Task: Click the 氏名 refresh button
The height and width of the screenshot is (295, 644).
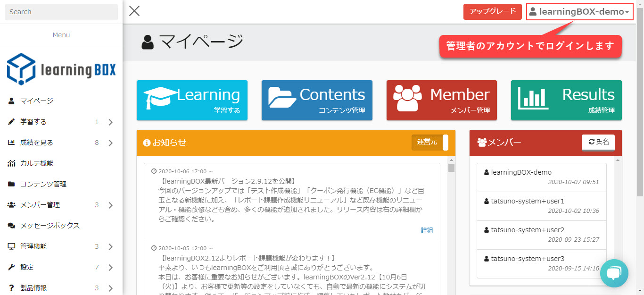Action: tap(598, 142)
